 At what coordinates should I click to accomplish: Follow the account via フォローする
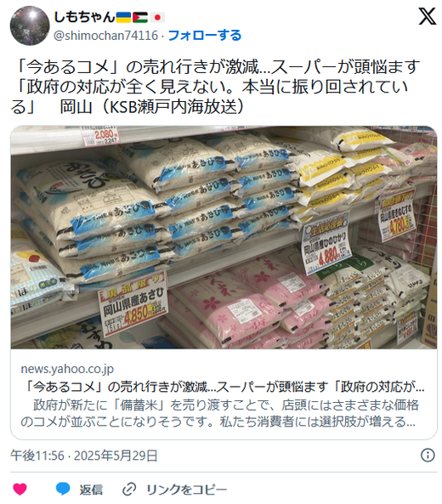click(205, 36)
